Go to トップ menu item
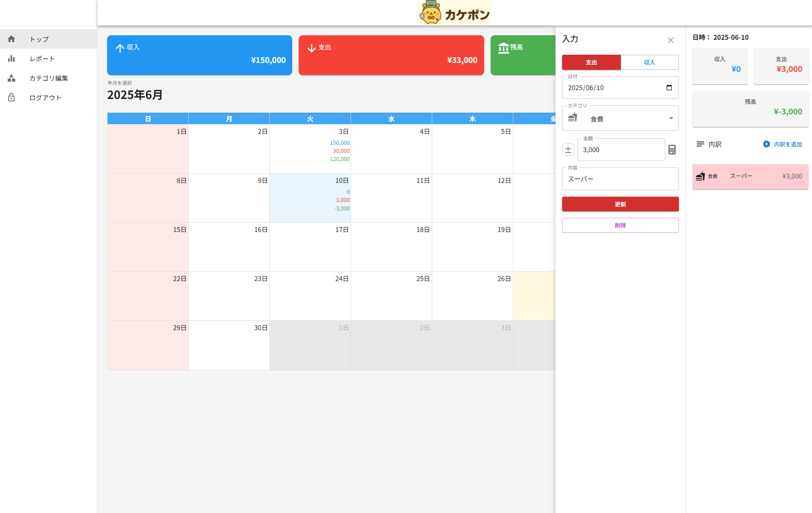 tap(48, 39)
